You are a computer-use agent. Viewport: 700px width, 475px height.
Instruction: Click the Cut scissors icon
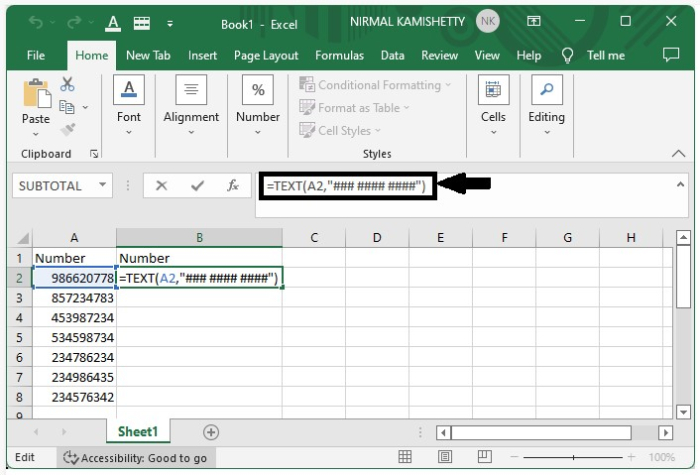[x=67, y=84]
